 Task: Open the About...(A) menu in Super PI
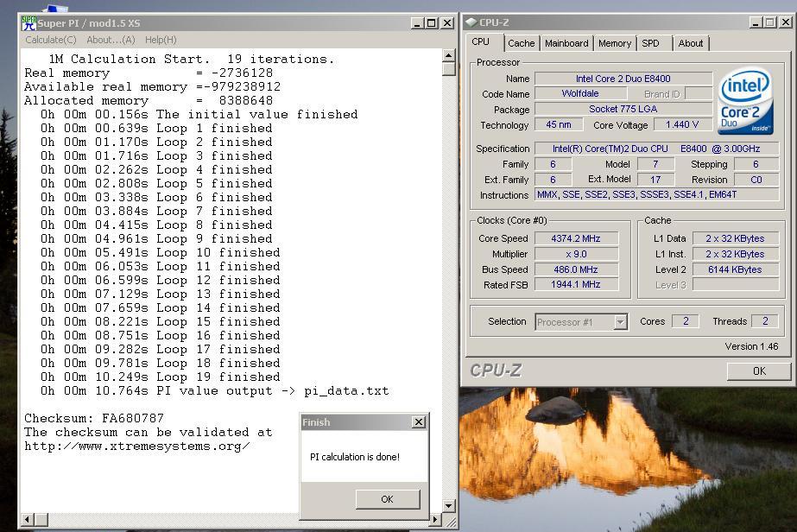(111, 40)
